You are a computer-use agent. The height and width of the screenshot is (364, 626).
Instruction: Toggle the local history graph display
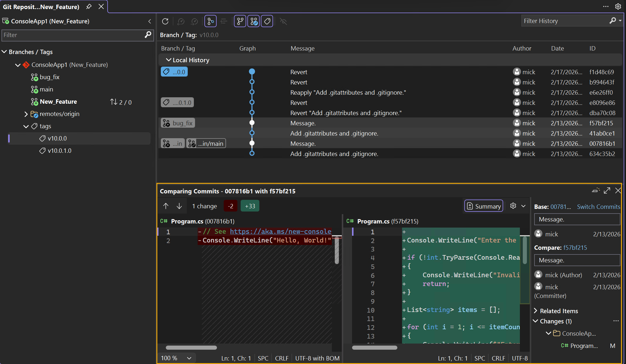point(211,21)
